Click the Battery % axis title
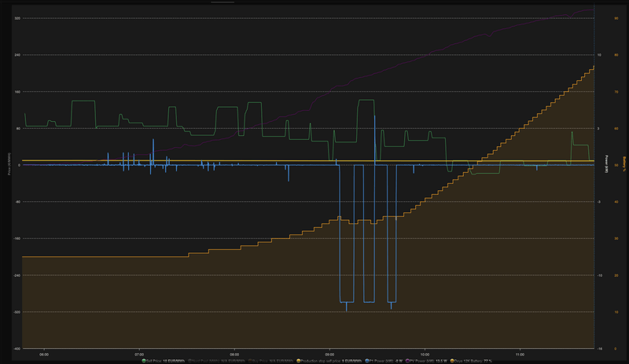The height and width of the screenshot is (364, 629). coord(623,164)
